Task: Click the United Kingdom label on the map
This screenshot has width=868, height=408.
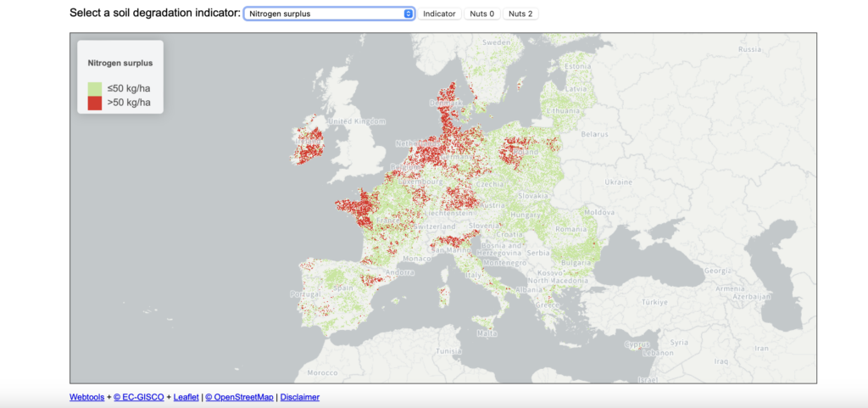Action: [351, 121]
